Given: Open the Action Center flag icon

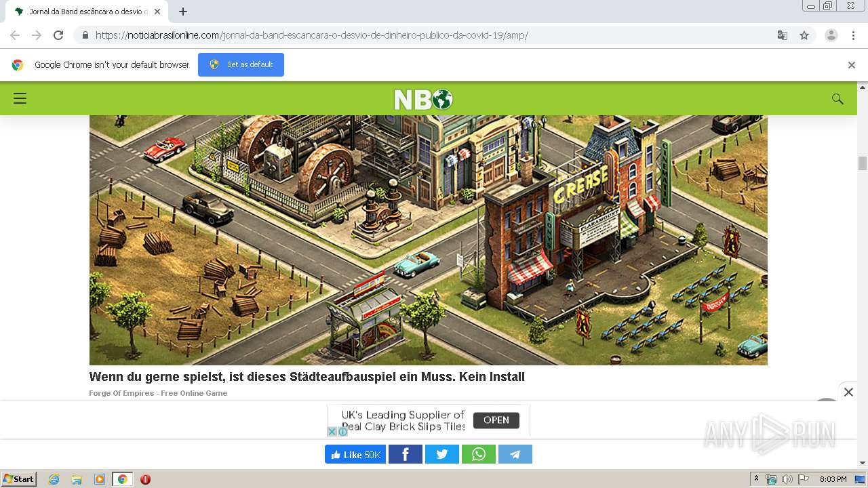Looking at the screenshot, I should click(x=804, y=479).
